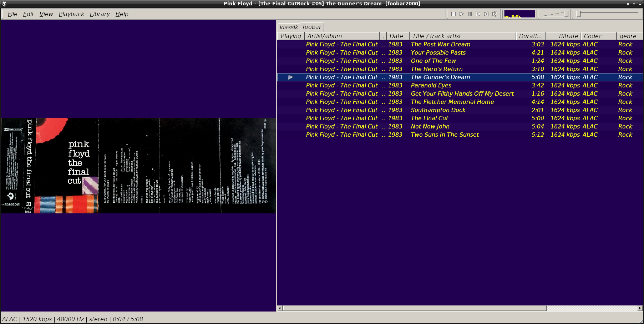Sort by genre column header
Screen dimensions: 644x324
pyautogui.click(x=630, y=36)
